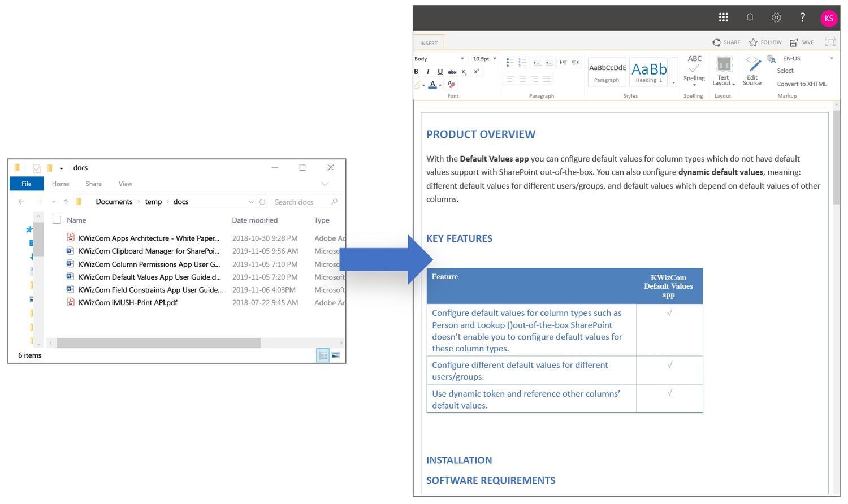848x504 pixels.
Task: Tick the select-all checkbox beside Name
Action: [x=57, y=220]
